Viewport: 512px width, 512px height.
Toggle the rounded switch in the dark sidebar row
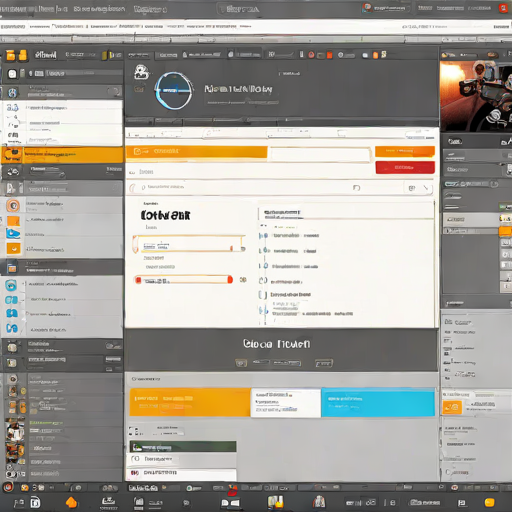[x=113, y=92]
